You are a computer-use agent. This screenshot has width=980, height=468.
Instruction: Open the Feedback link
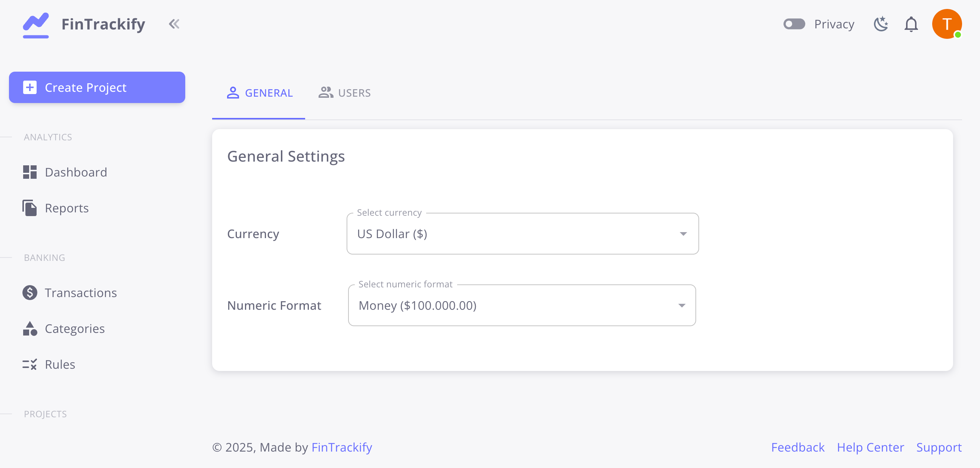(x=798, y=447)
